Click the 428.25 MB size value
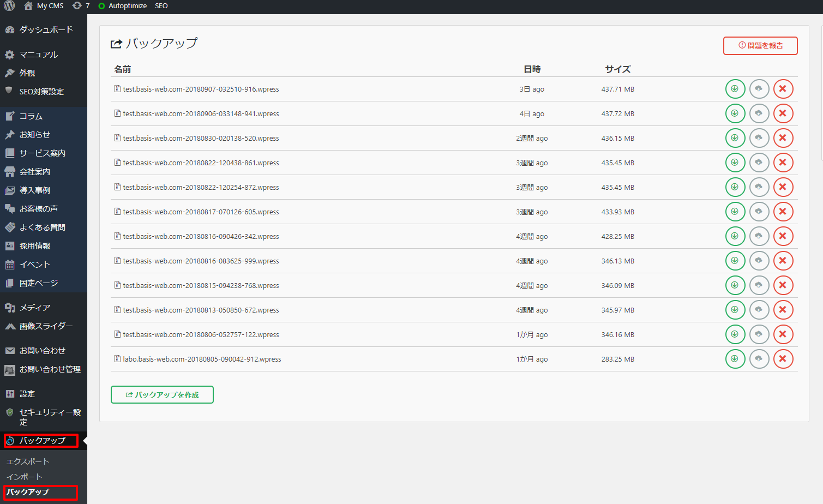823x504 pixels. pyautogui.click(x=618, y=237)
